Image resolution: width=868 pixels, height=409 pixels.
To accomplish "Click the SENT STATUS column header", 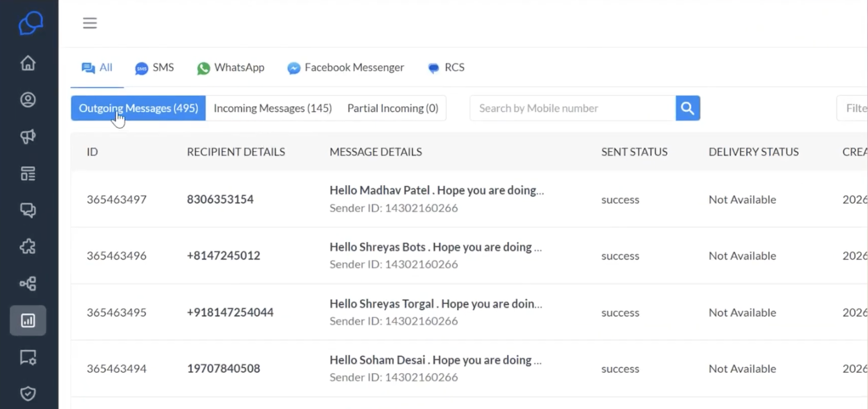I will click(x=634, y=152).
